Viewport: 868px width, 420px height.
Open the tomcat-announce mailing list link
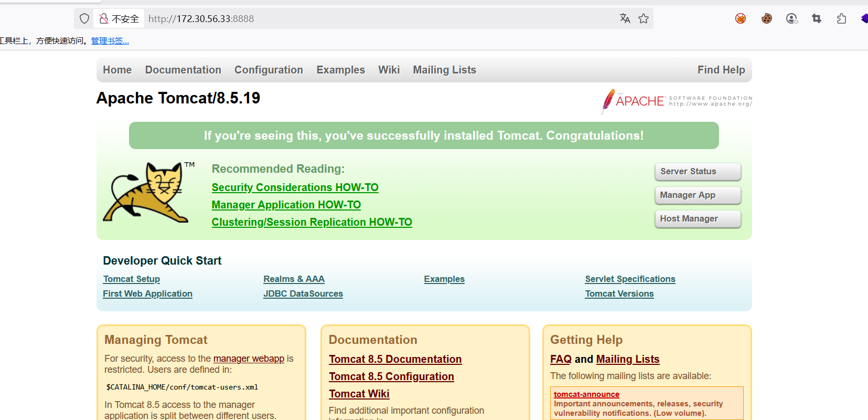pos(586,394)
